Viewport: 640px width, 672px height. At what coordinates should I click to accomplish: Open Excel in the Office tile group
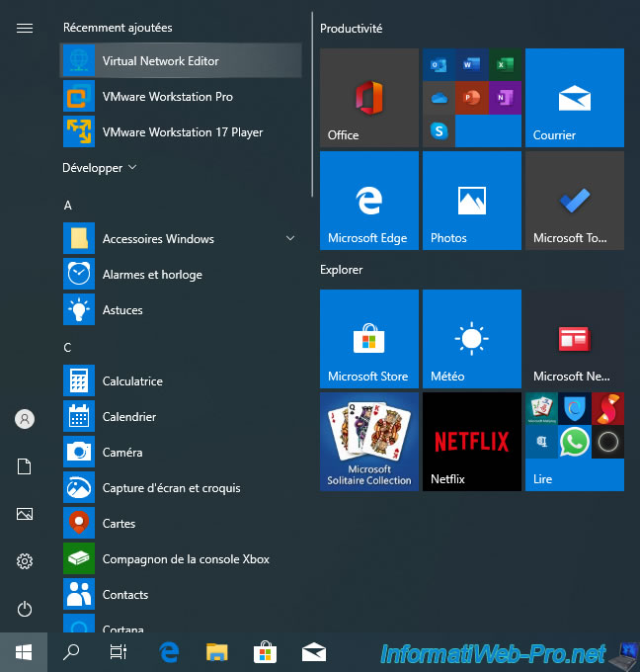click(x=505, y=64)
